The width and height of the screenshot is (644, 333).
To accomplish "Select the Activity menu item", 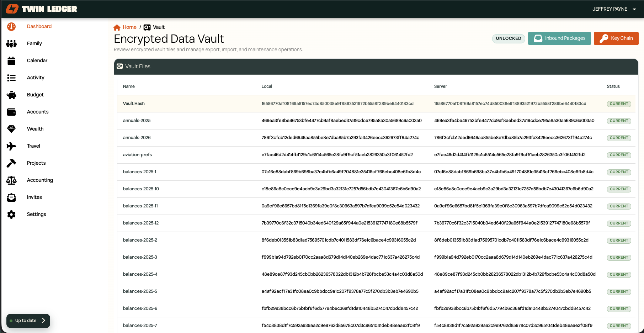I will [x=36, y=78].
